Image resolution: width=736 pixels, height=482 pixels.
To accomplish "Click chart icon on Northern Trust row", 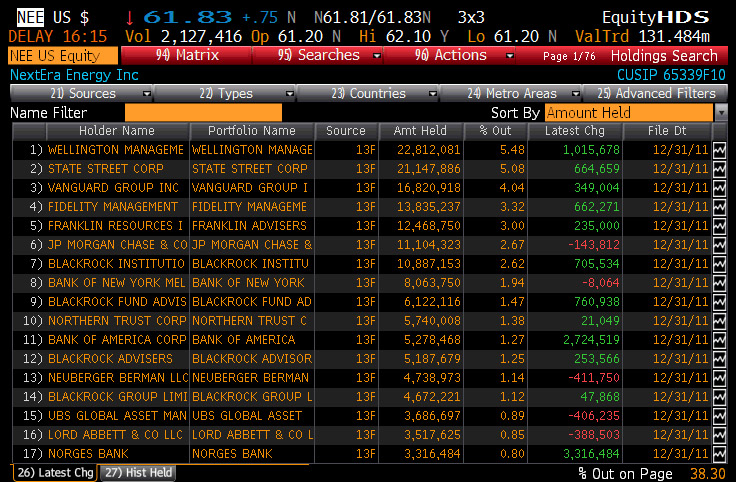I will [720, 320].
